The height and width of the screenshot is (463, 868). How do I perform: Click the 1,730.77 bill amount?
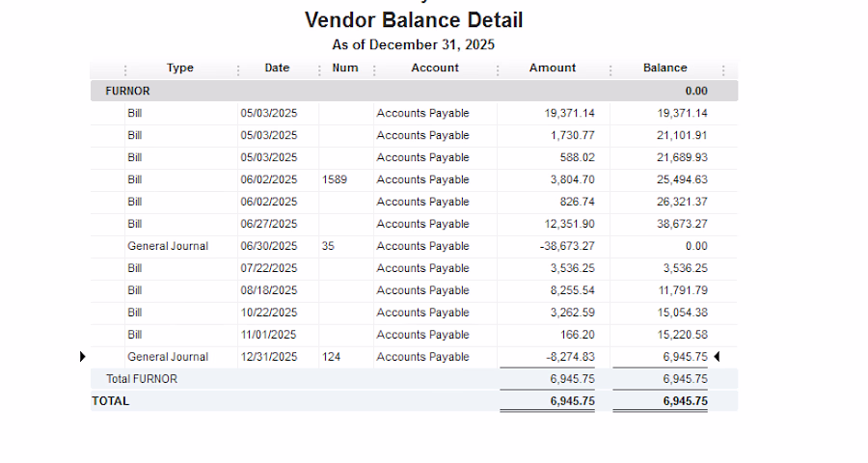click(x=572, y=136)
